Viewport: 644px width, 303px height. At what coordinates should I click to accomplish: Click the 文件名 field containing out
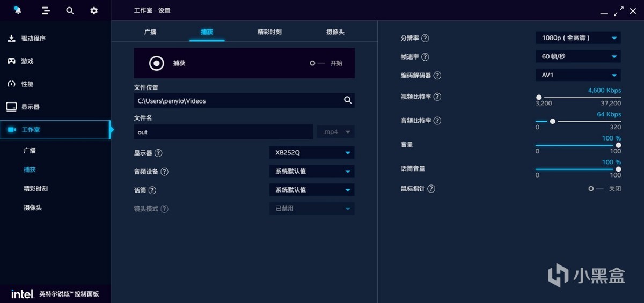click(x=223, y=132)
